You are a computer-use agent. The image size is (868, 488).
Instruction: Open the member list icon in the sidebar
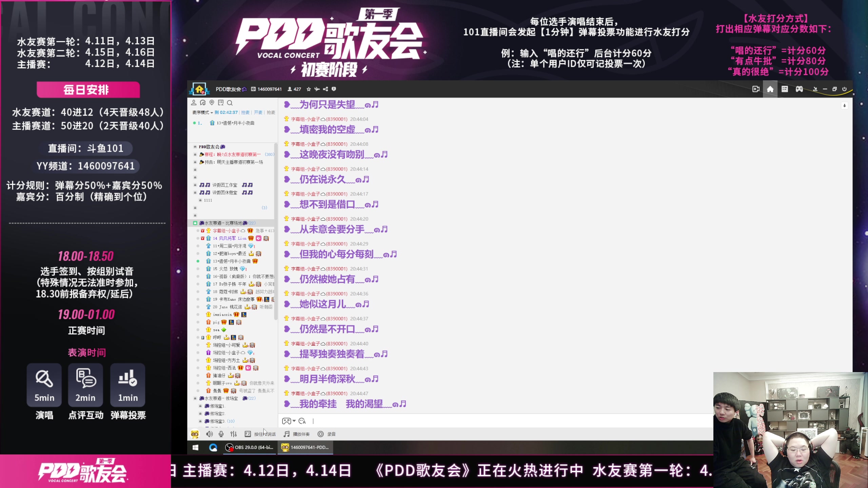pos(194,103)
